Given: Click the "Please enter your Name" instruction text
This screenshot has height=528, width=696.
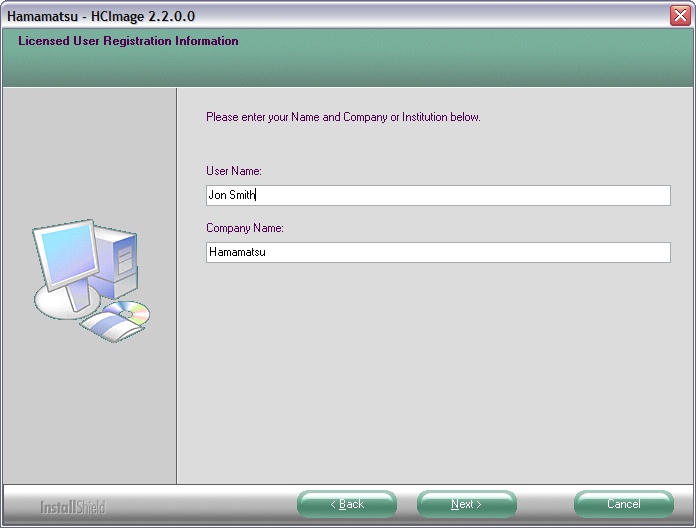Looking at the screenshot, I should click(343, 117).
